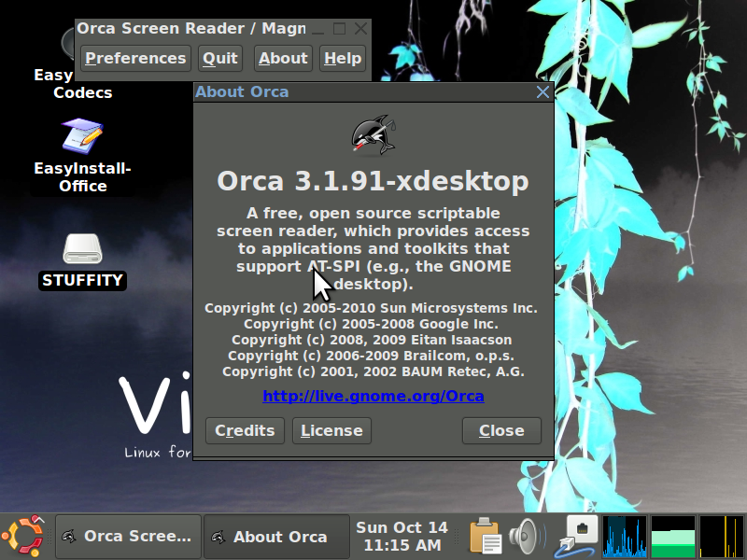
Task: View the Orca License
Action: pyautogui.click(x=331, y=430)
